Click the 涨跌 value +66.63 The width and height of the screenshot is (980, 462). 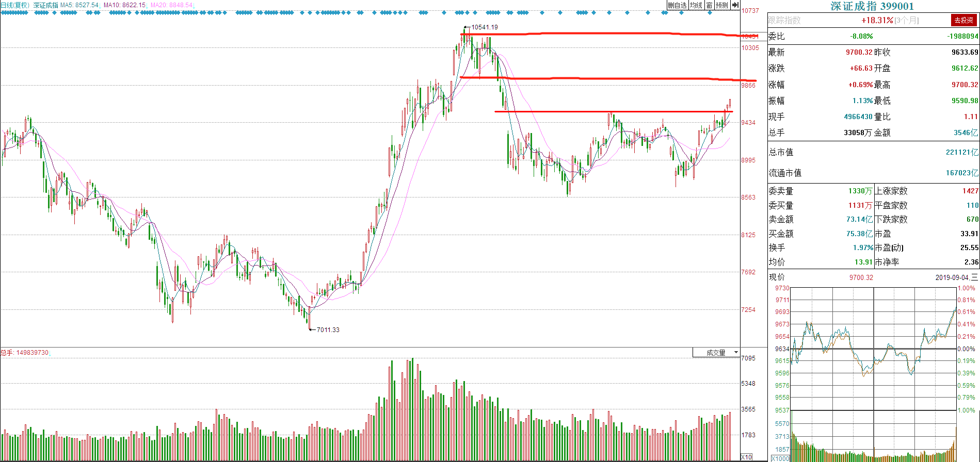[861, 68]
